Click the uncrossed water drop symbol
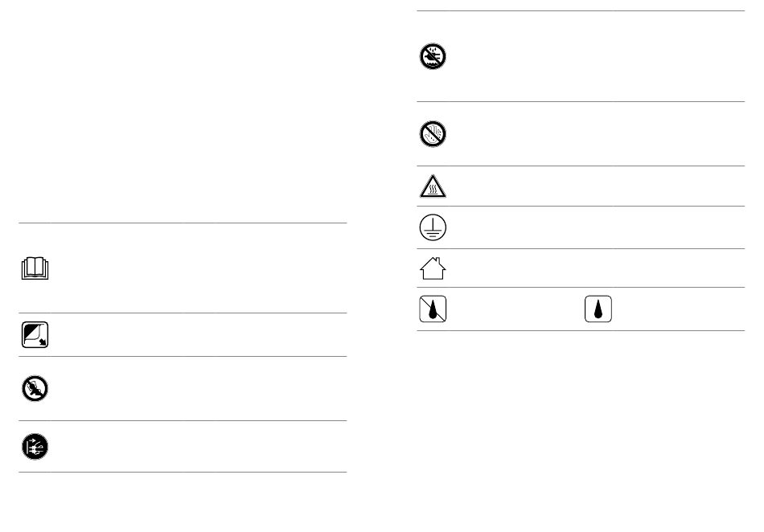The height and width of the screenshot is (532, 764). [598, 309]
